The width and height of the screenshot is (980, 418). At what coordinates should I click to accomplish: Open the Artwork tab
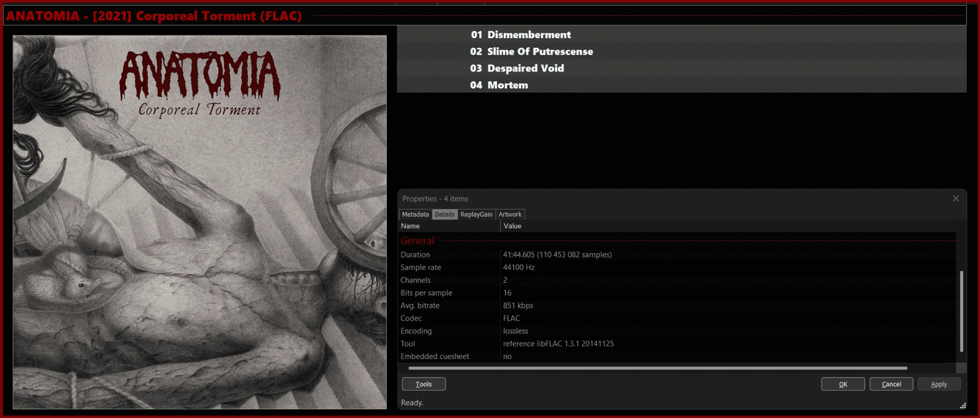point(510,214)
